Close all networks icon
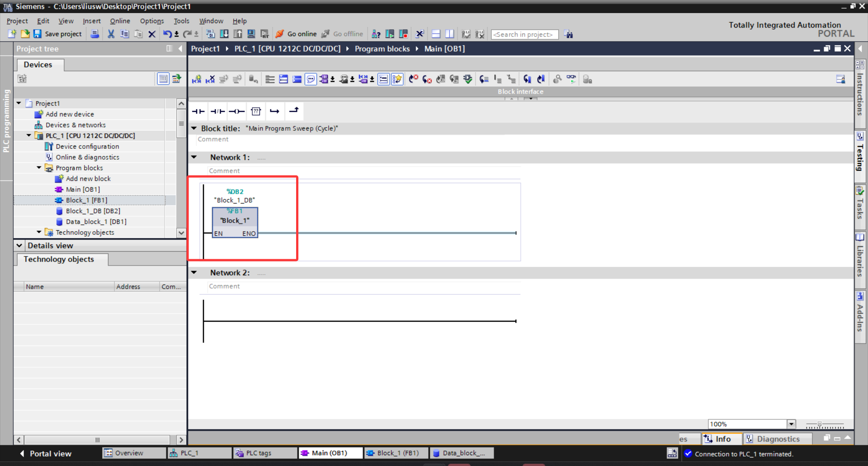 [297, 79]
